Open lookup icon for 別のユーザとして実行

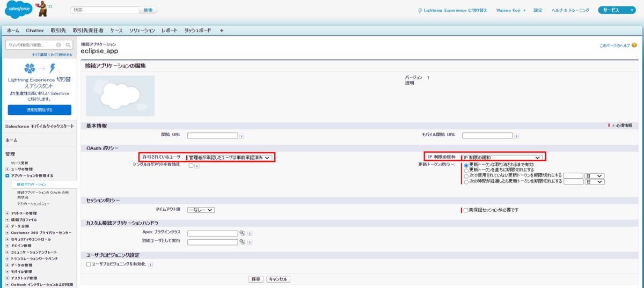point(242,242)
